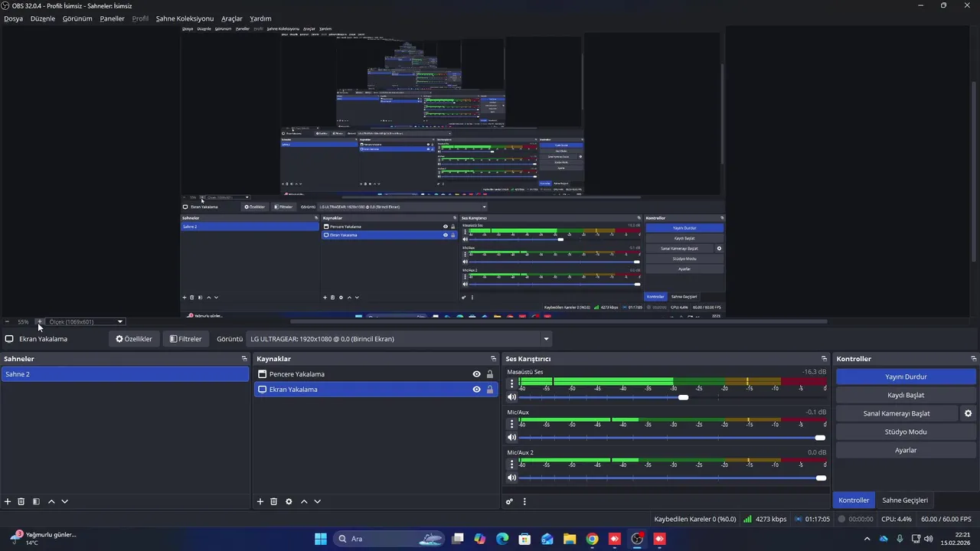Move the source up with the Kaynaklar up arrow

[304, 501]
